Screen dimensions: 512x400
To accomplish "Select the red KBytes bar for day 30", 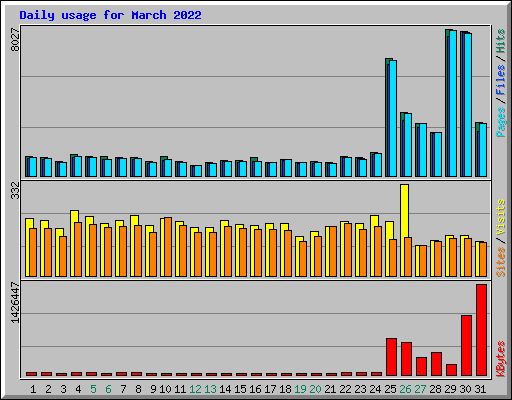I will (466, 346).
